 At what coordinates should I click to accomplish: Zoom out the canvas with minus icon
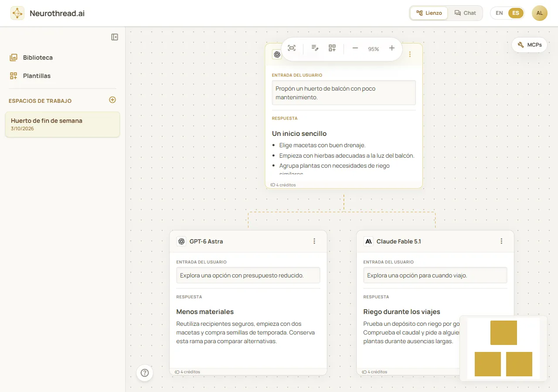pyautogui.click(x=355, y=48)
